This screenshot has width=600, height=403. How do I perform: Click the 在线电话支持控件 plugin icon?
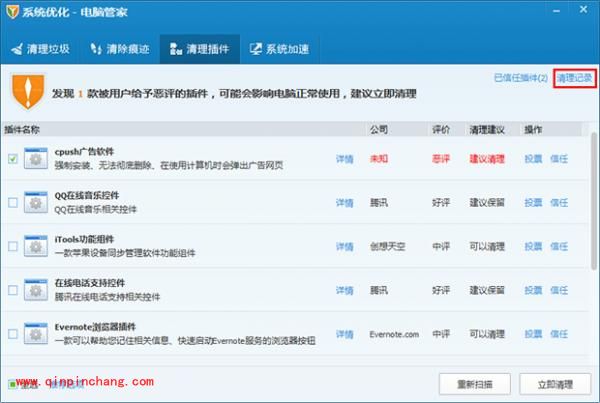(x=36, y=290)
